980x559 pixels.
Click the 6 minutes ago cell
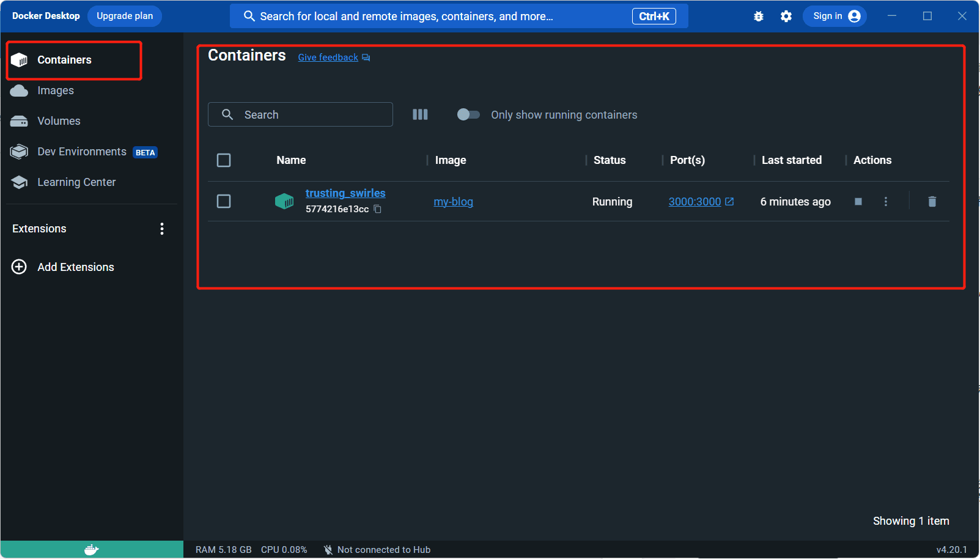(x=795, y=202)
